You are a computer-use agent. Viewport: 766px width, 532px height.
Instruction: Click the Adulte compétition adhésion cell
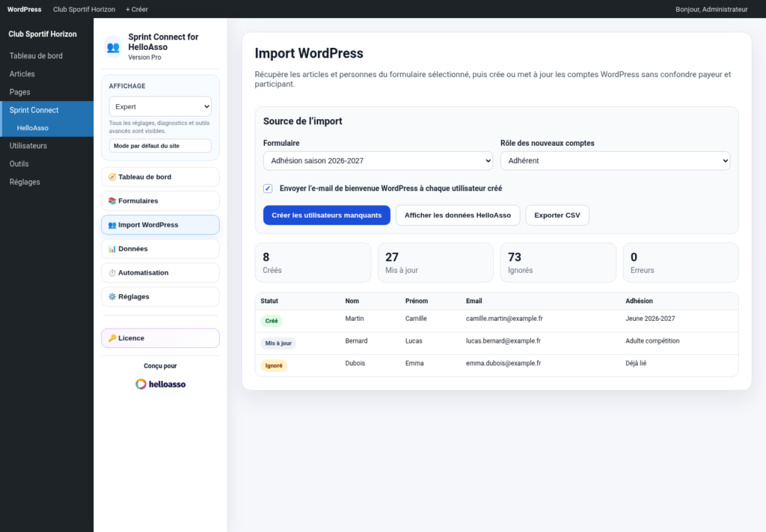652,341
